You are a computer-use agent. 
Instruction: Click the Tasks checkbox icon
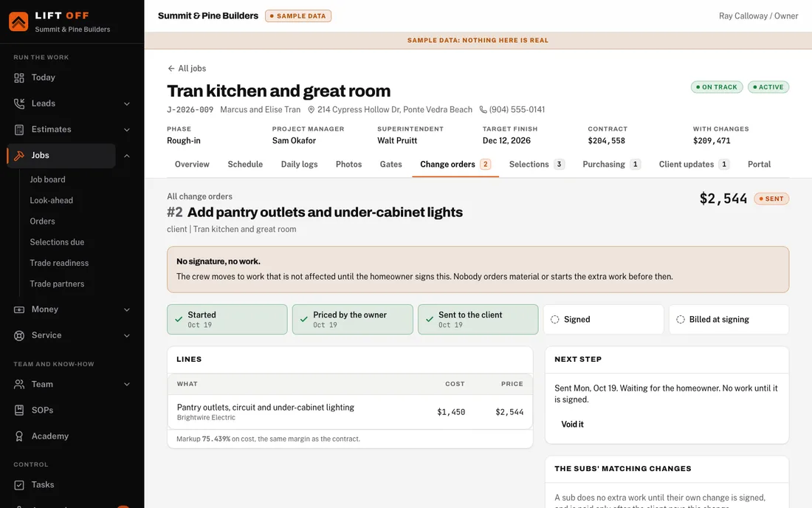click(x=19, y=484)
